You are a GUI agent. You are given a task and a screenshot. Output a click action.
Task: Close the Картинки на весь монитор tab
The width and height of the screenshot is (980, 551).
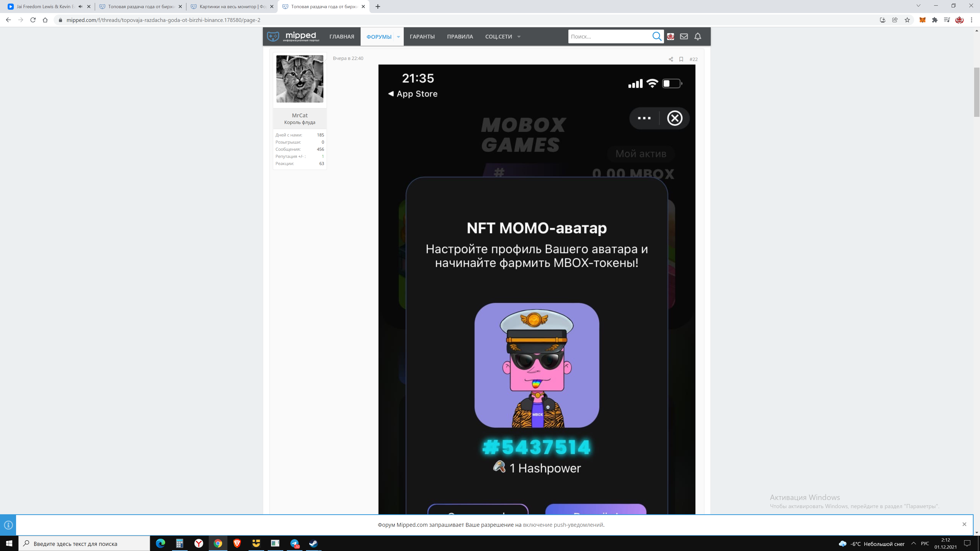(272, 6)
